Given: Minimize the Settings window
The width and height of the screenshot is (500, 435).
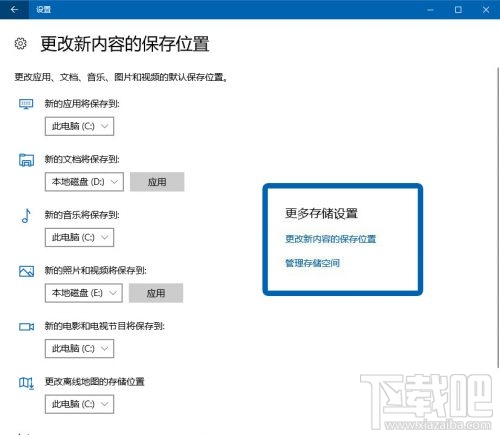Looking at the screenshot, I should [430, 10].
